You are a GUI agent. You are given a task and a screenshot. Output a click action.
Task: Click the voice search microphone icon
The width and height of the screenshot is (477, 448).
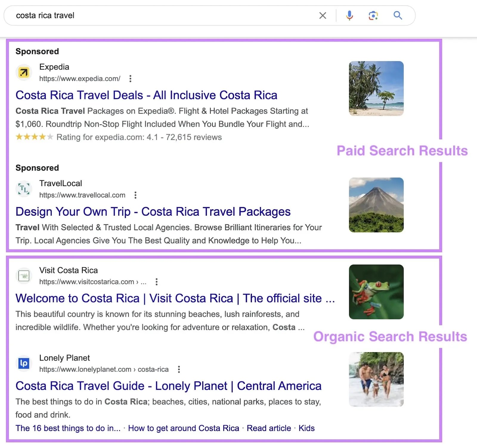tap(349, 15)
